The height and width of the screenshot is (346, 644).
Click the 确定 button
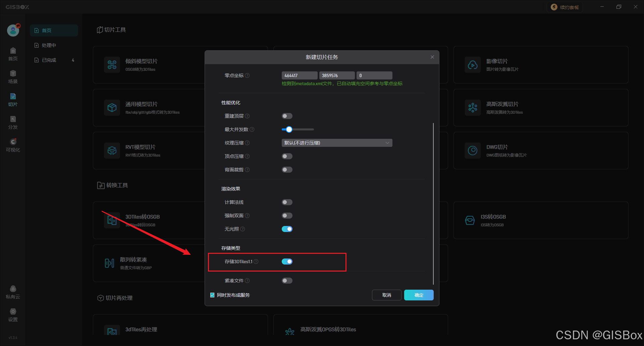[419, 295]
